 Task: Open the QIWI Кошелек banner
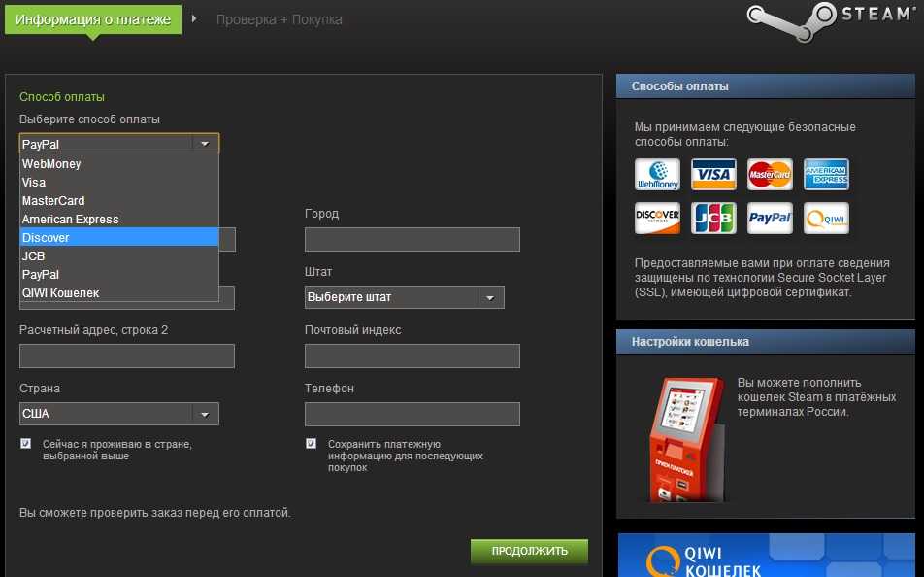766,556
